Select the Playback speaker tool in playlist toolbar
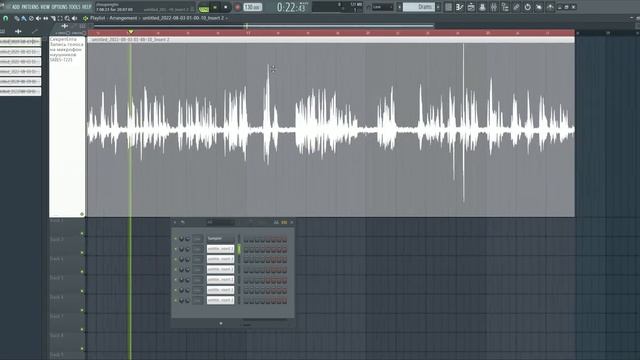This screenshot has height=360, width=640. [x=74, y=18]
